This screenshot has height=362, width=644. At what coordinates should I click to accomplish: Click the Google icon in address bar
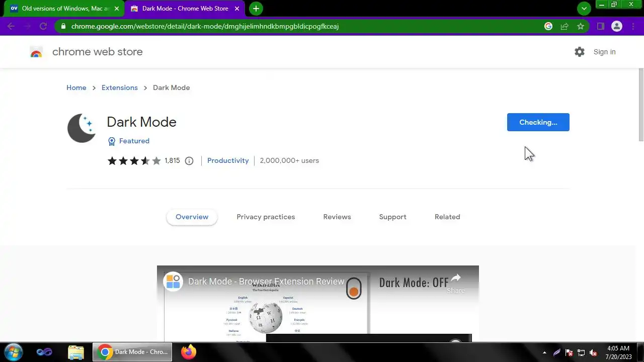pos(548,26)
